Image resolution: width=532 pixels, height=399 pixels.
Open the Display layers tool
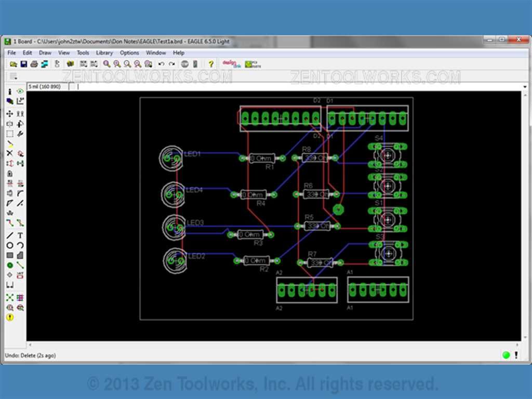(10, 101)
